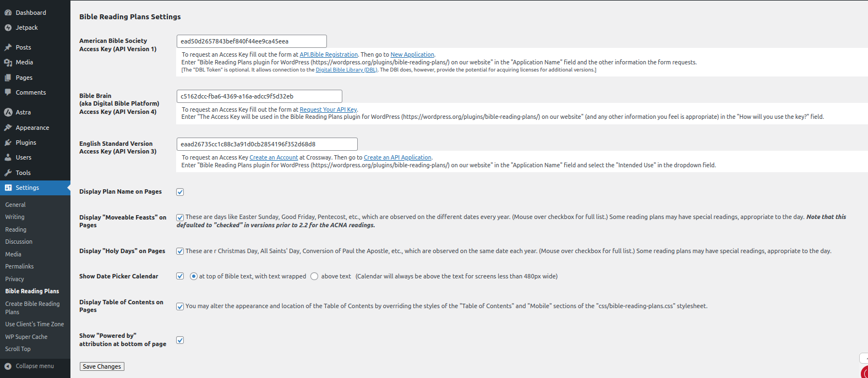Click the Pages icon in sidebar
868x378 pixels.
[8, 78]
